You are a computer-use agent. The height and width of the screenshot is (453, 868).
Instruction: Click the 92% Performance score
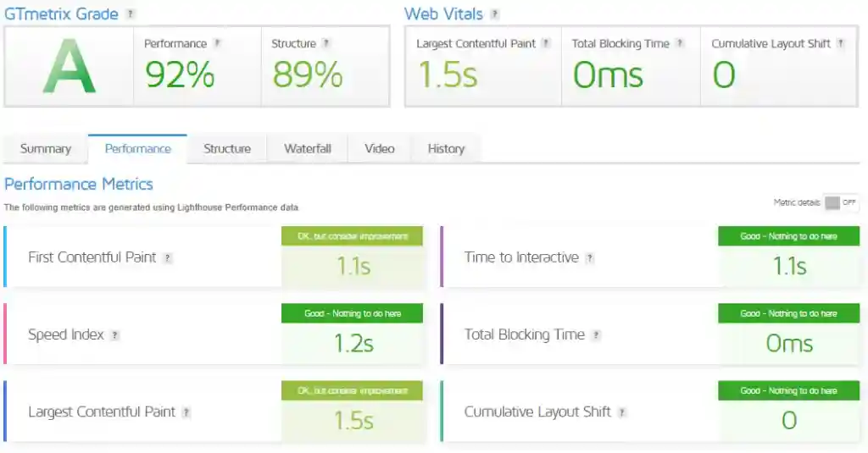coord(180,75)
